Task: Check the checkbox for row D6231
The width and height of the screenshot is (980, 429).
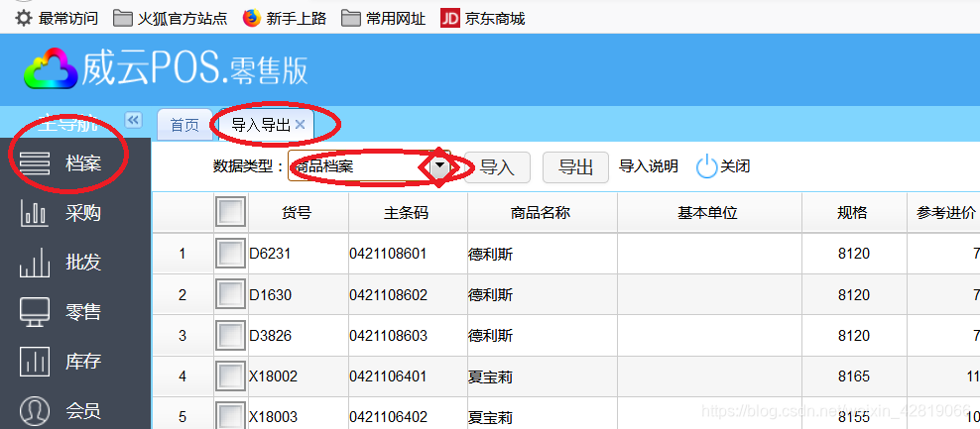Action: point(231,254)
